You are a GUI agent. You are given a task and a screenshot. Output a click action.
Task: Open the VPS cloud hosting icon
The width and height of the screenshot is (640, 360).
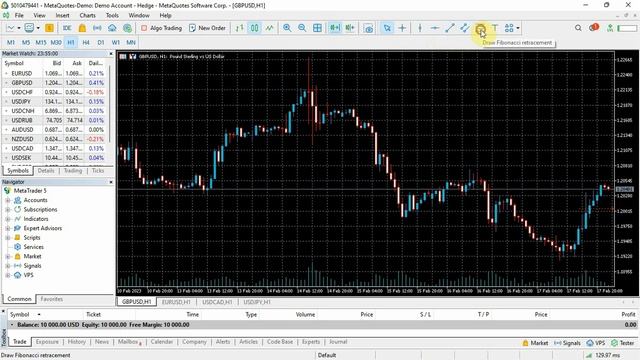112,28
